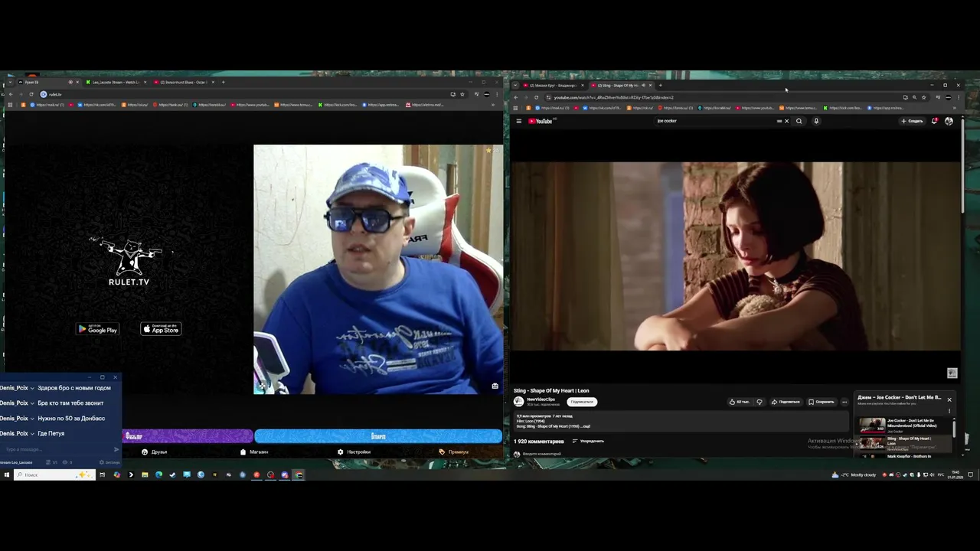Click the comment input field
The image size is (980, 551).
coord(544,454)
